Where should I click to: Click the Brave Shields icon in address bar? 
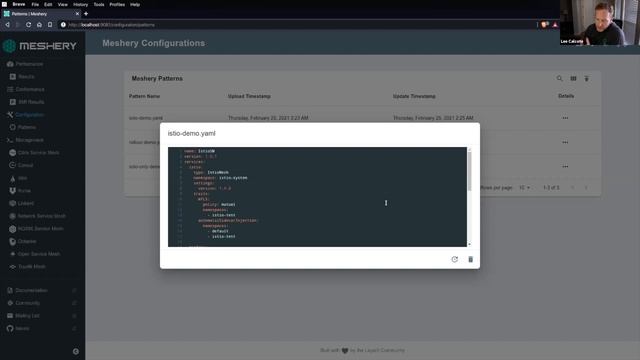tap(544, 25)
